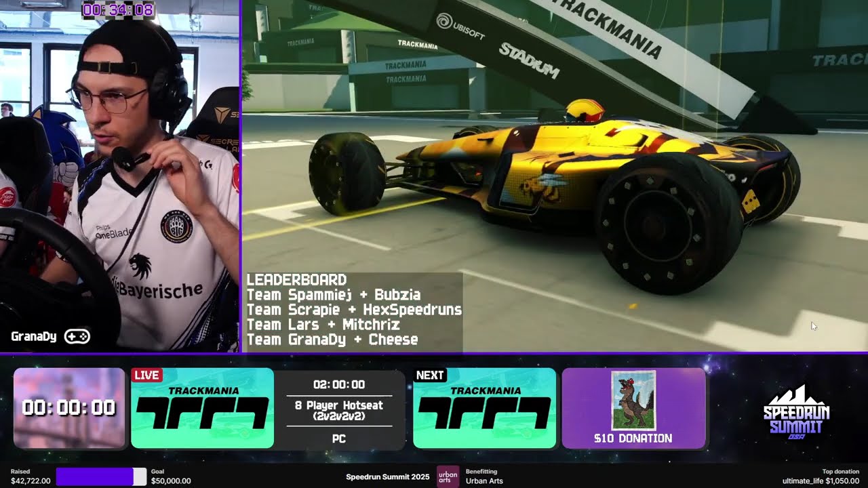
Task: Click the Benefitting Urban Arts text
Action: click(x=484, y=476)
